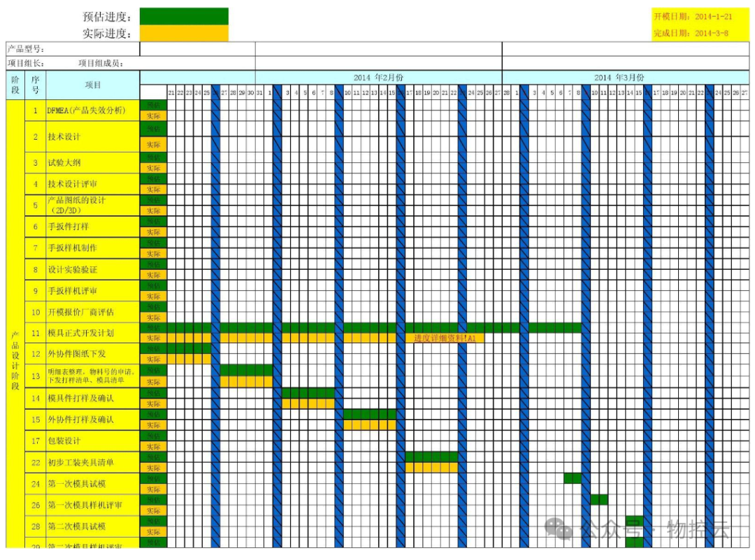The height and width of the screenshot is (560, 755).
Task: Click the 技术设计评审 item cell
Action: click(93, 184)
